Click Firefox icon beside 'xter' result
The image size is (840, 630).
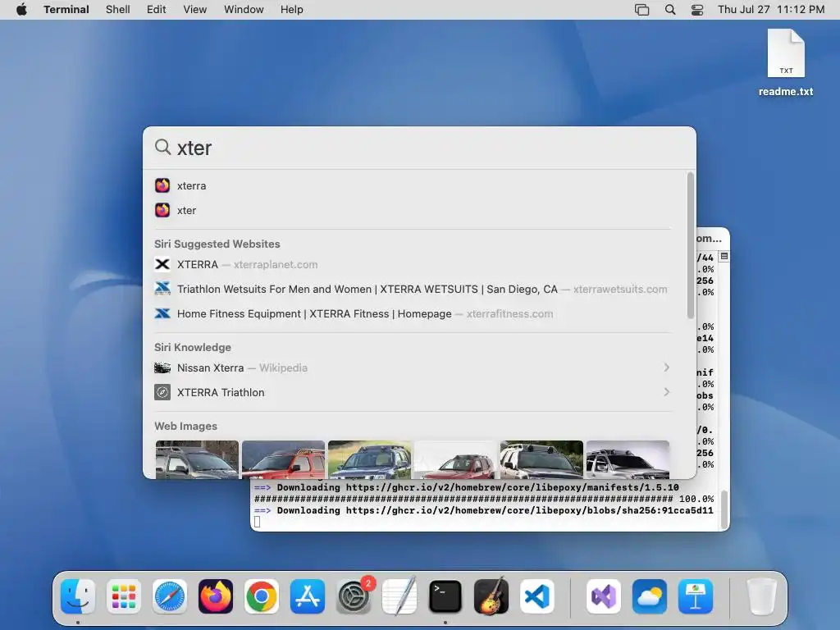(x=162, y=210)
